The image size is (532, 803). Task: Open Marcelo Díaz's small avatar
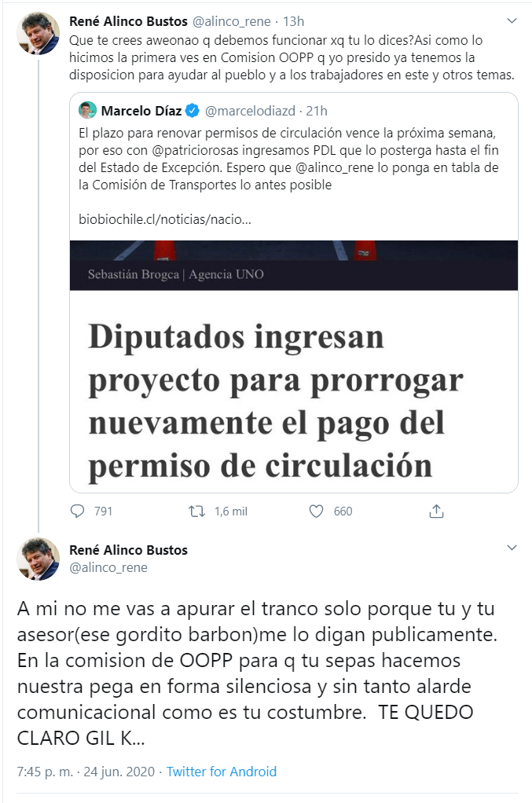(x=87, y=110)
